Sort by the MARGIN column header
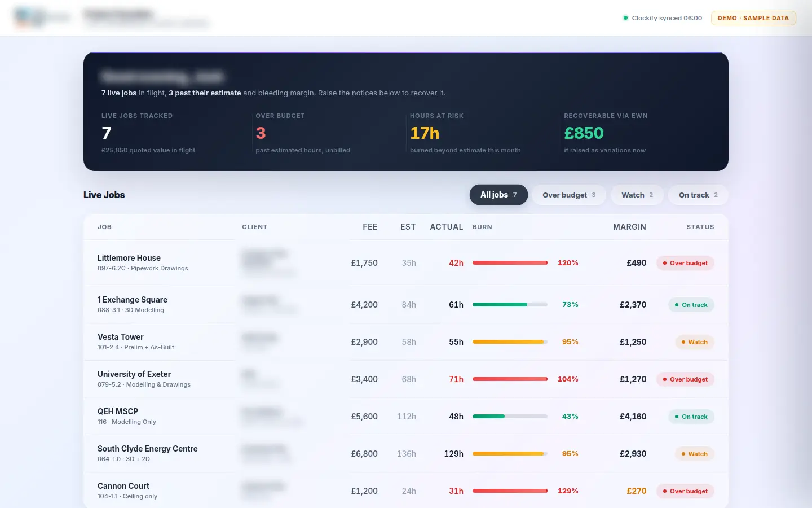This screenshot has height=508, width=812. pos(630,227)
